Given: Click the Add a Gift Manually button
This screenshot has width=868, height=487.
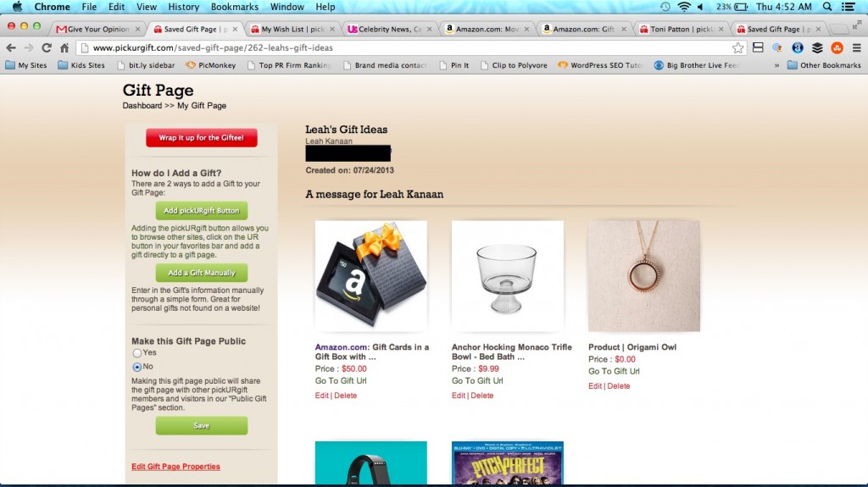Looking at the screenshot, I should click(x=202, y=273).
